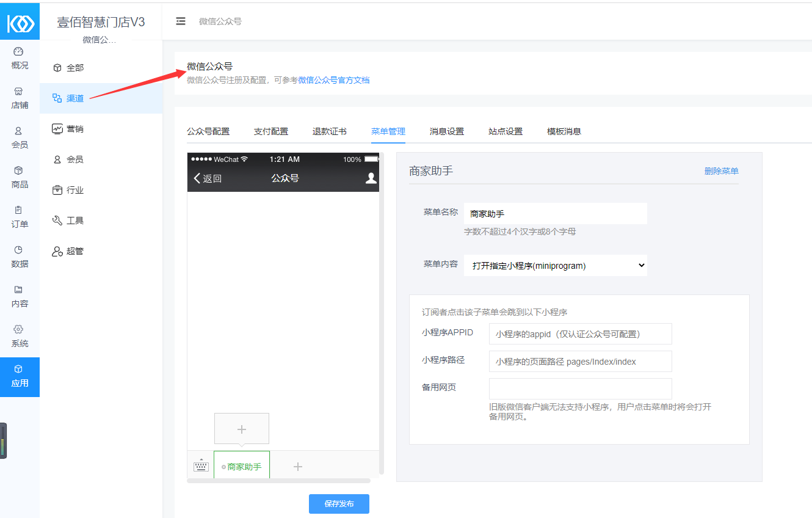Click the 菜单名称 input field
The image size is (812, 518).
point(556,214)
